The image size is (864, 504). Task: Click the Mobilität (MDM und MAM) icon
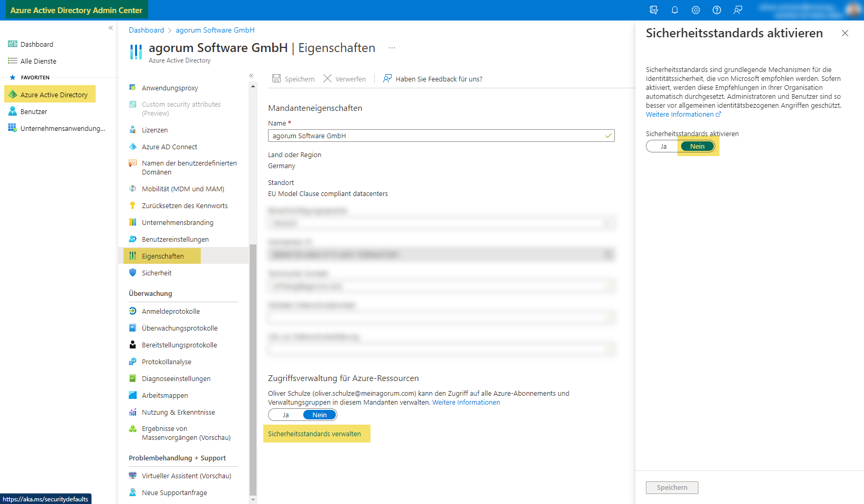(132, 189)
